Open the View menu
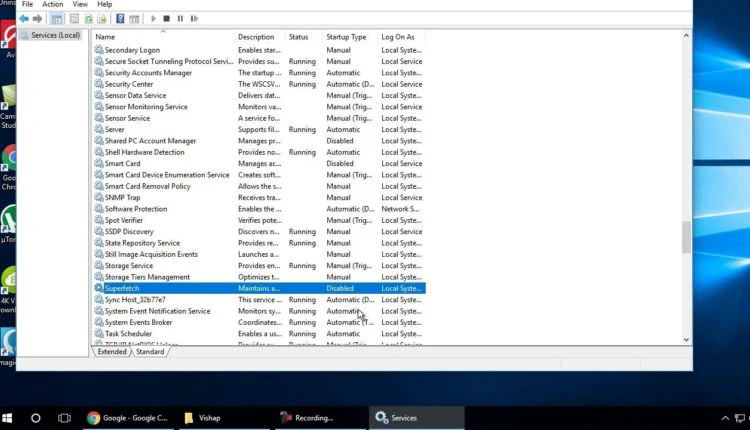750x430 pixels. [x=80, y=4]
